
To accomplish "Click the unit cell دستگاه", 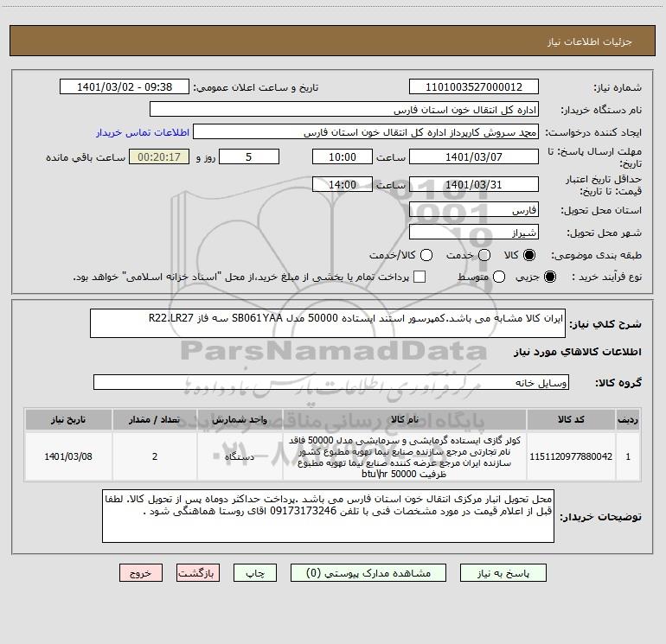I will pos(240,456).
